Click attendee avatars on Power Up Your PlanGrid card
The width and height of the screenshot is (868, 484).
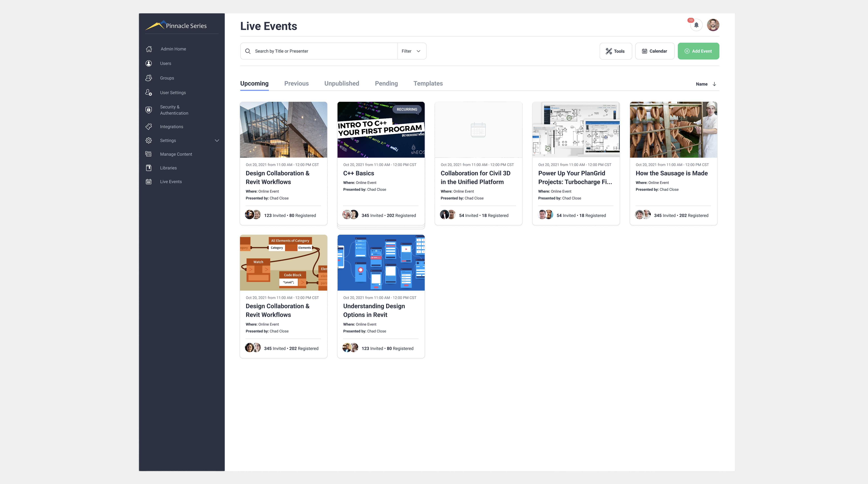pyautogui.click(x=546, y=215)
